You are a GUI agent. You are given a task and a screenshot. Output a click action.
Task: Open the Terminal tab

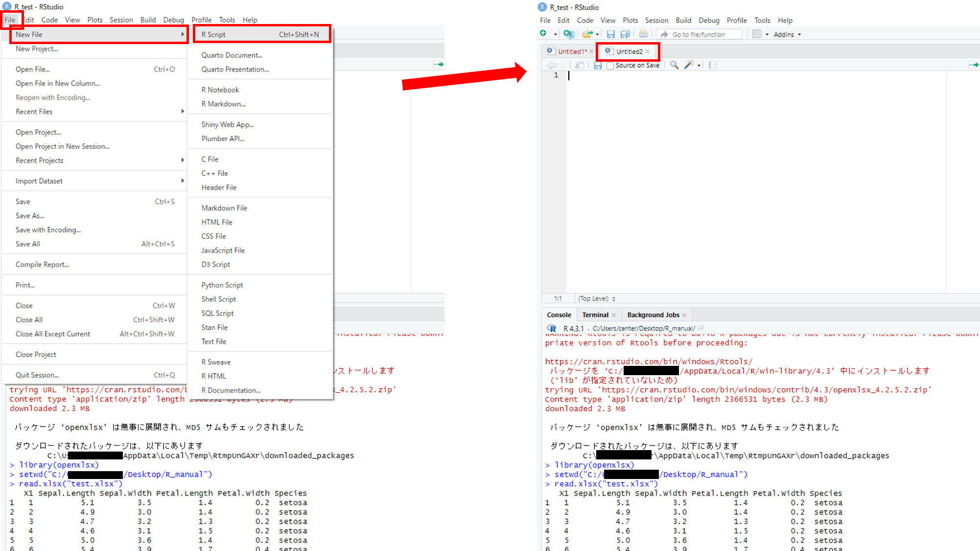click(595, 315)
